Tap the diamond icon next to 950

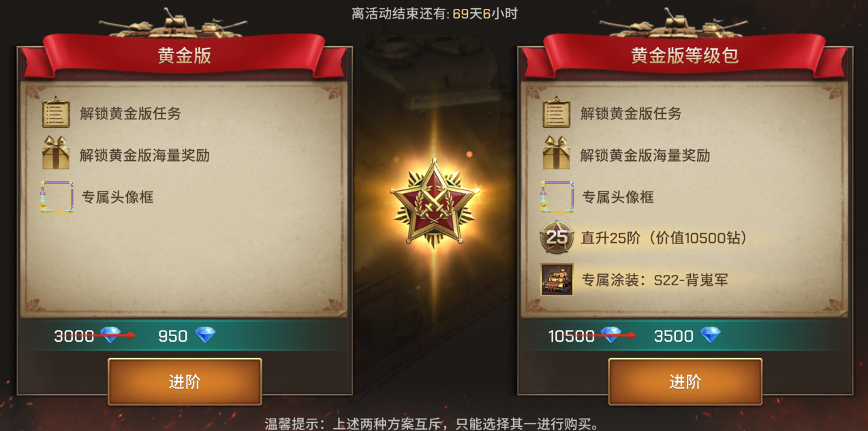tap(205, 335)
